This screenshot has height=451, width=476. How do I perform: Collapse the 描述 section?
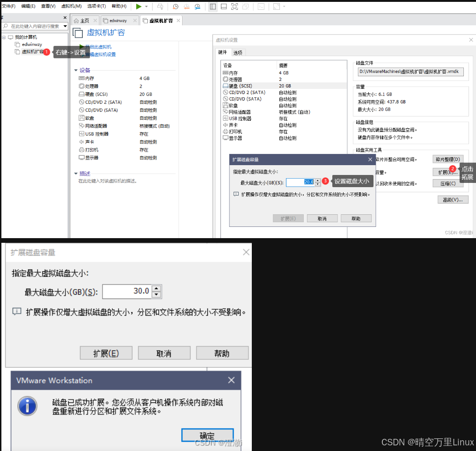tap(76, 174)
